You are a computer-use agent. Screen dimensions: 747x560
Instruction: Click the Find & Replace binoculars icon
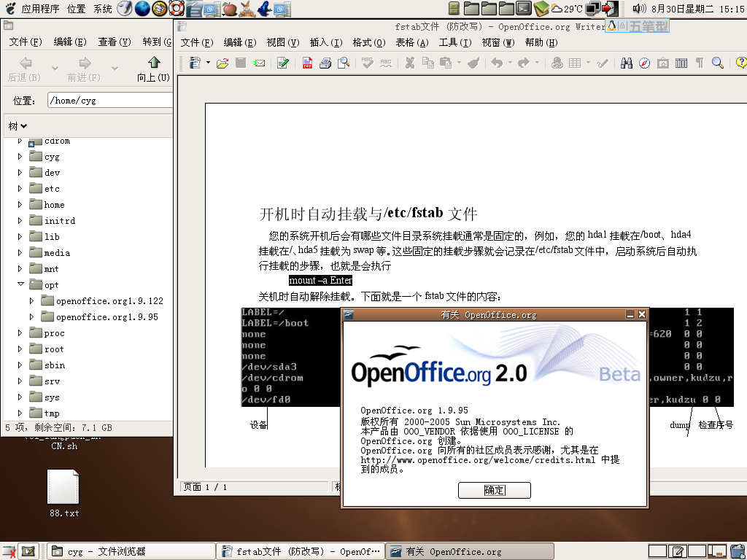tap(627, 63)
